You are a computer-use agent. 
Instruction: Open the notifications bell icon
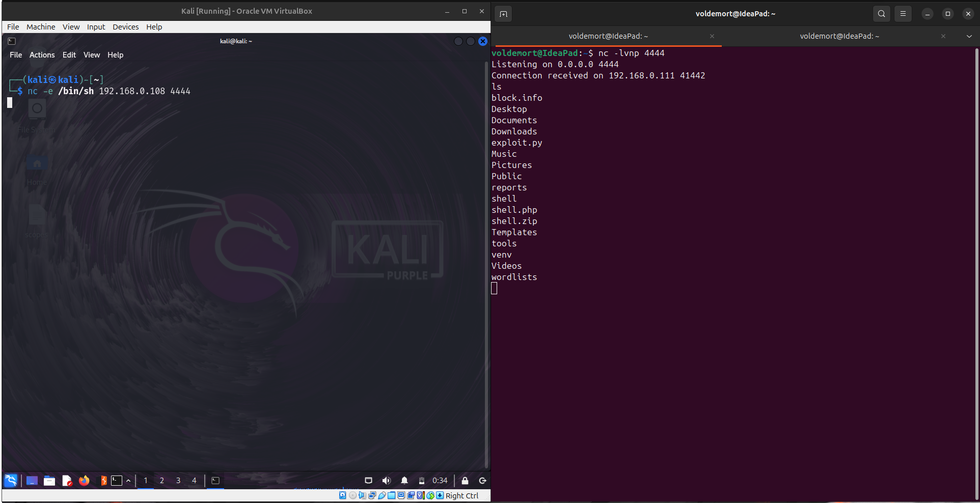click(x=404, y=481)
